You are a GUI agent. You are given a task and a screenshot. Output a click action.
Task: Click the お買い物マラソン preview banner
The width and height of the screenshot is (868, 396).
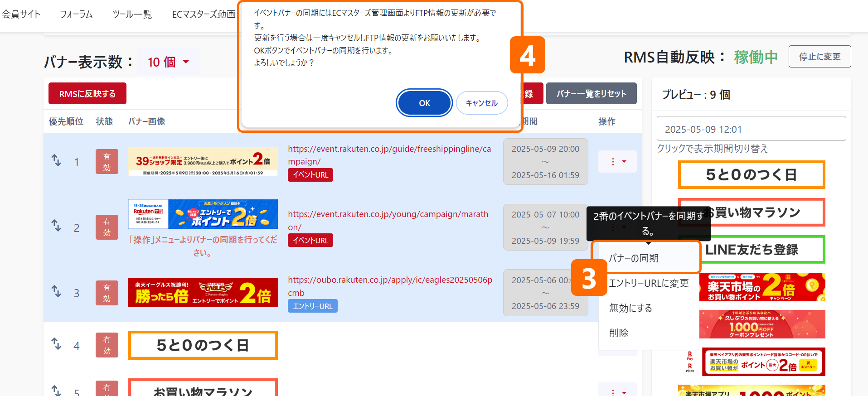pos(752,212)
